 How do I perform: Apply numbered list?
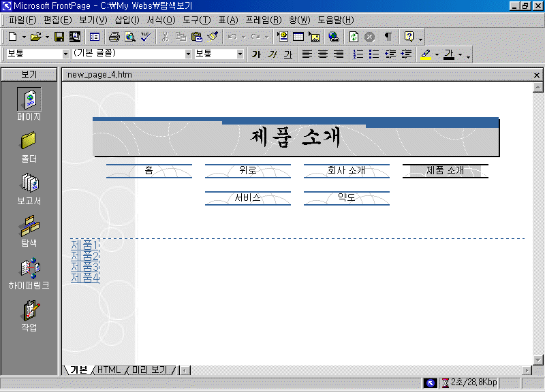[x=358, y=54]
